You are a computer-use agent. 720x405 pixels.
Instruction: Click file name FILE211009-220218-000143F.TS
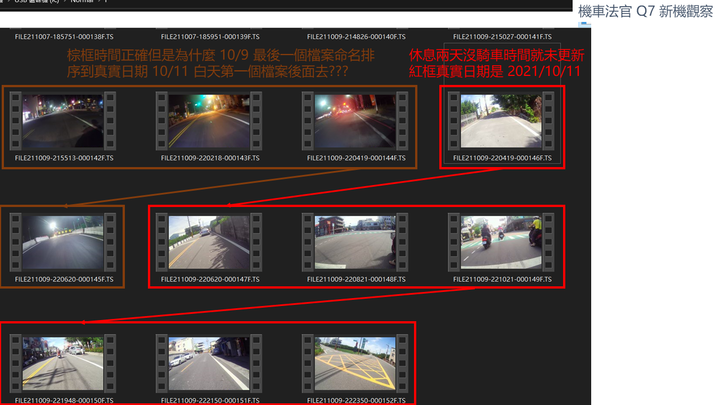tap(210, 158)
